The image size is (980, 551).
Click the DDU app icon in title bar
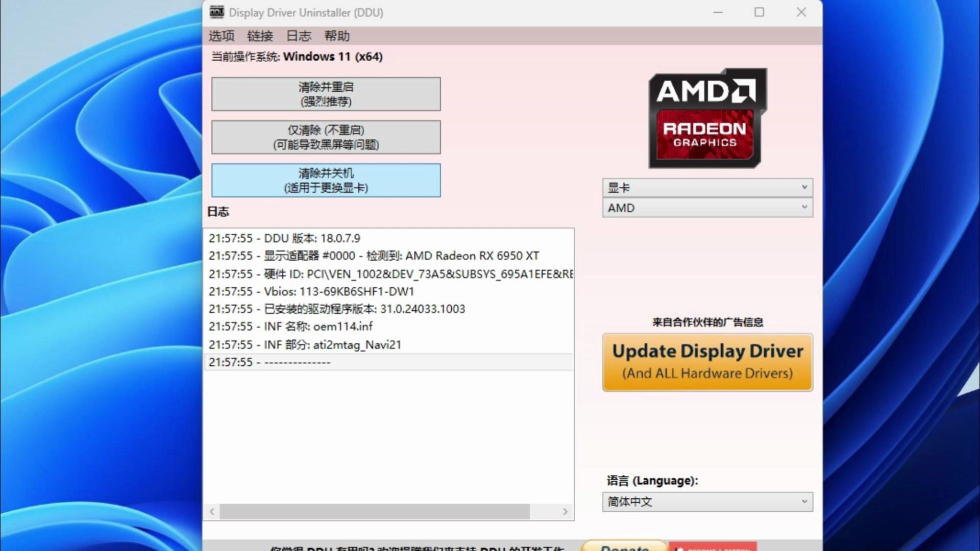(217, 12)
